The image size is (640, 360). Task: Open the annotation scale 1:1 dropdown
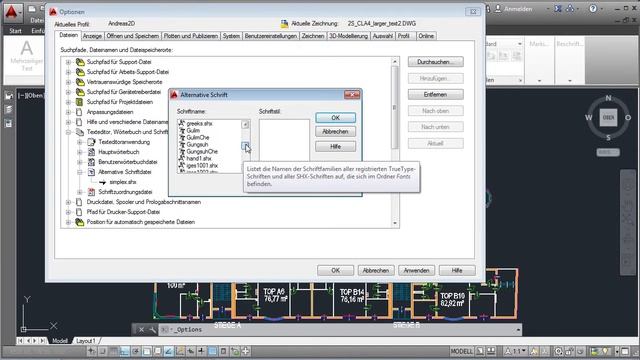click(x=515, y=351)
